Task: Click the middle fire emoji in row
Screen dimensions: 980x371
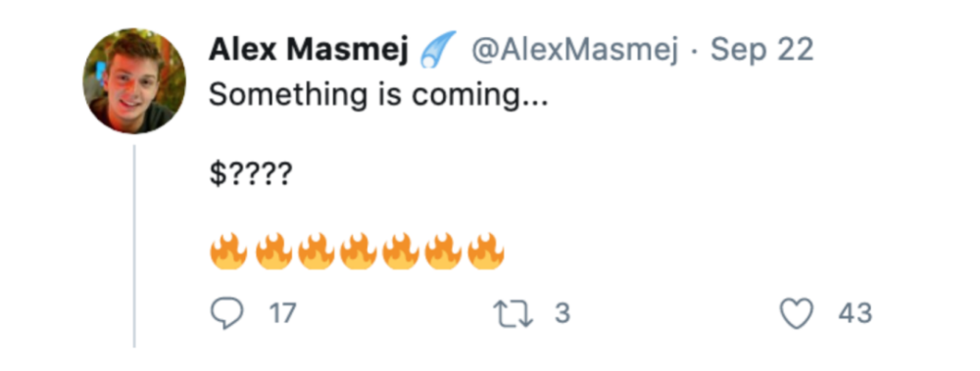Action: pos(358,251)
